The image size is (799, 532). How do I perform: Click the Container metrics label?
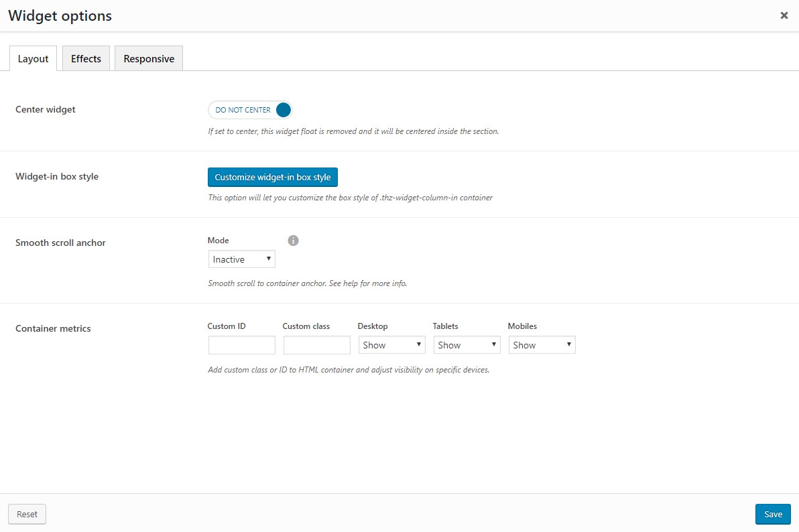point(53,328)
